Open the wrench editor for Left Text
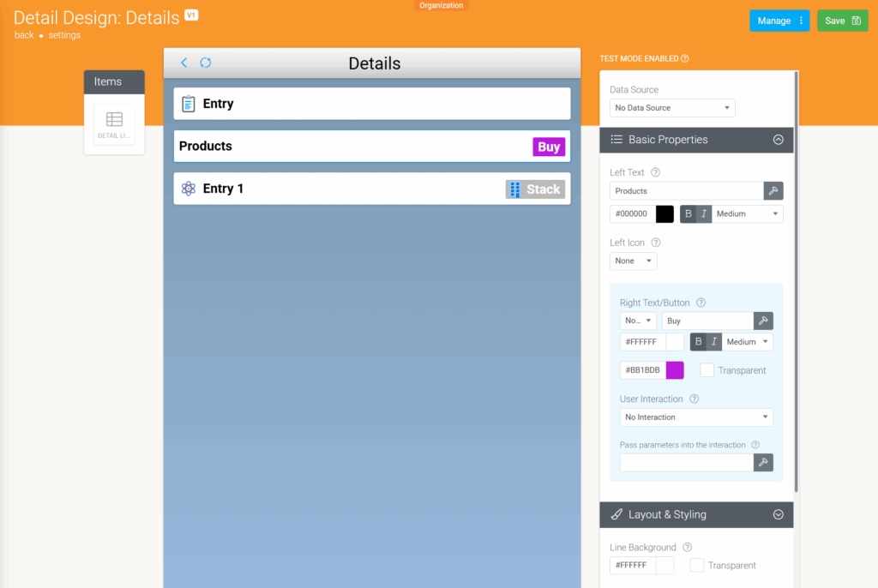The image size is (878, 588). coord(773,191)
